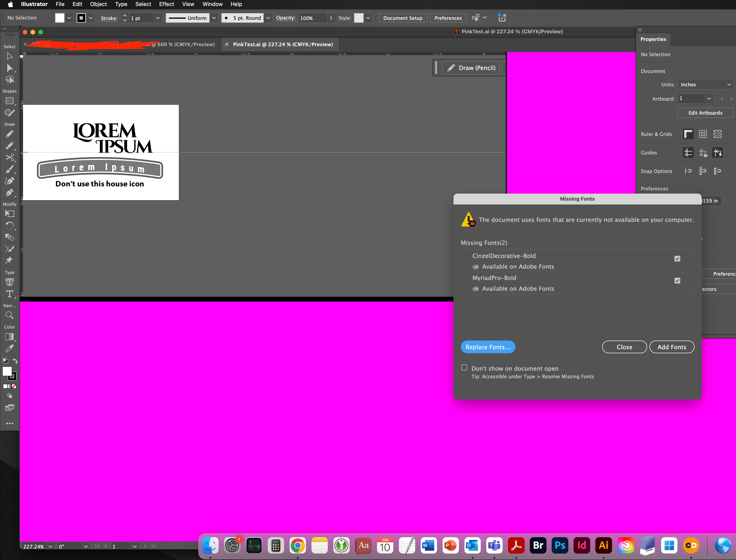
Task: Open the Units dropdown showing Inches
Action: [705, 85]
